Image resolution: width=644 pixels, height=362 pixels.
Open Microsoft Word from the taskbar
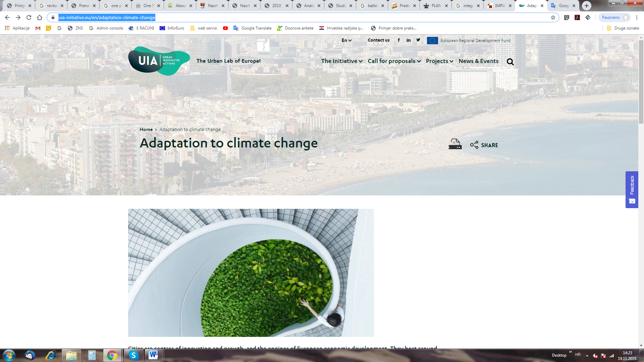[154, 355]
